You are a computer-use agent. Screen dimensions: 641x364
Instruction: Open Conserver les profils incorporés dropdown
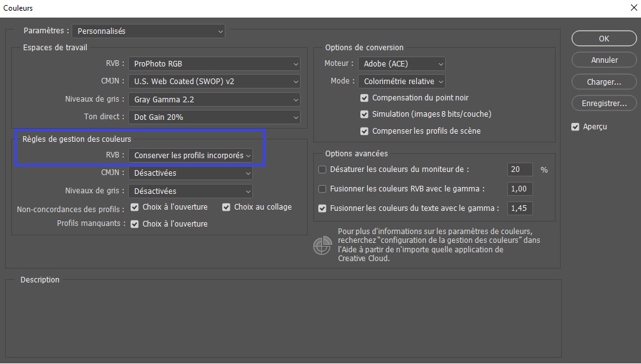190,155
